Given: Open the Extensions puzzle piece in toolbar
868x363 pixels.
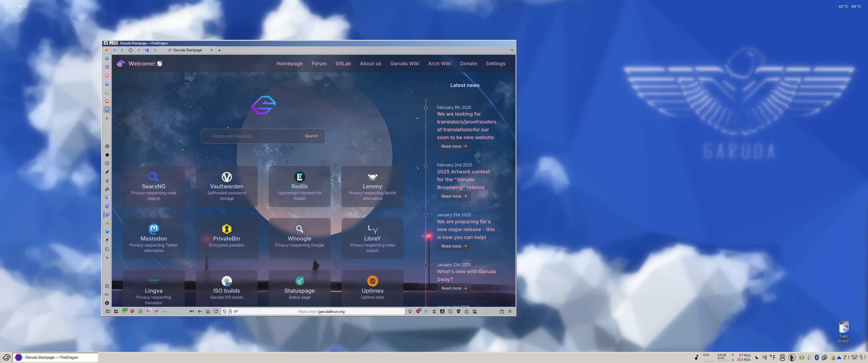Looking at the screenshot, I should 467,312.
